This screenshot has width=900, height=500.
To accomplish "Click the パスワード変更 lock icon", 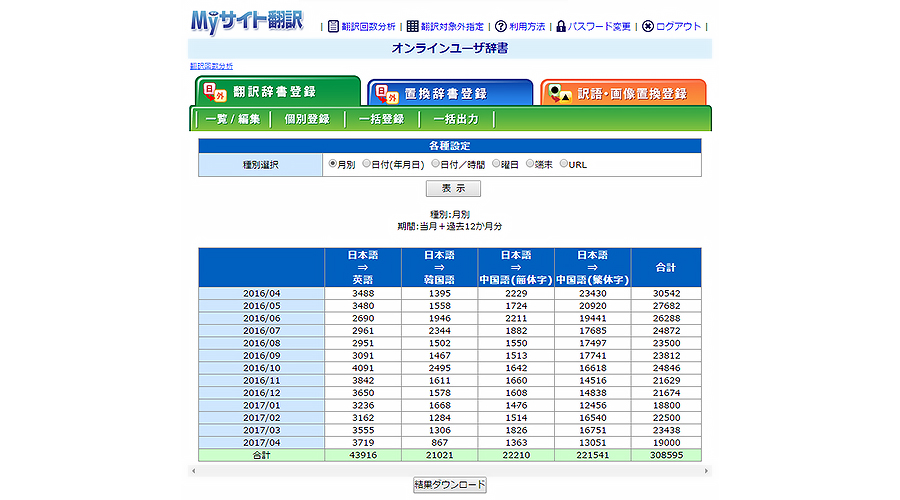I will 561,26.
